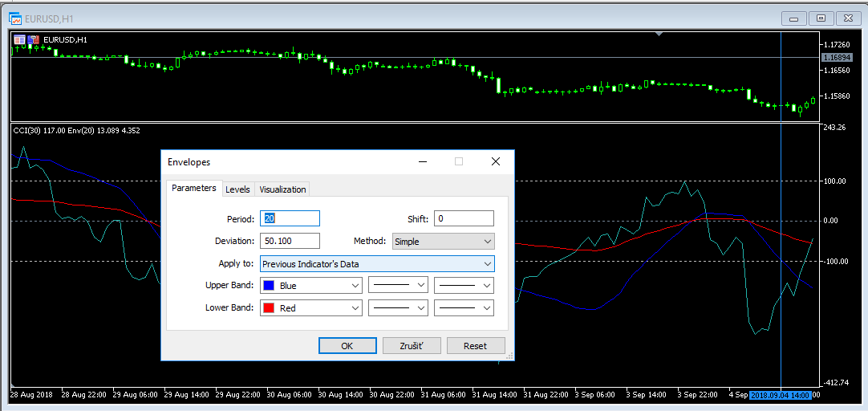This screenshot has width=868, height=411.
Task: Click the highlighted 2018.09.04 14:00 time label
Action: click(780, 396)
